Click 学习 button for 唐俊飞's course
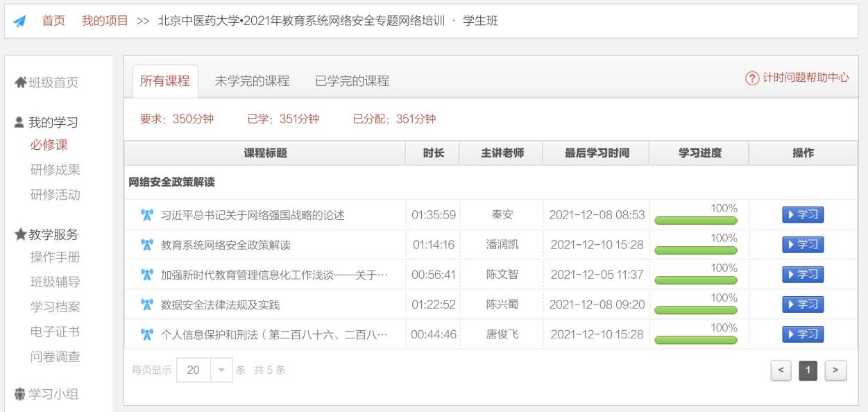 pos(803,334)
